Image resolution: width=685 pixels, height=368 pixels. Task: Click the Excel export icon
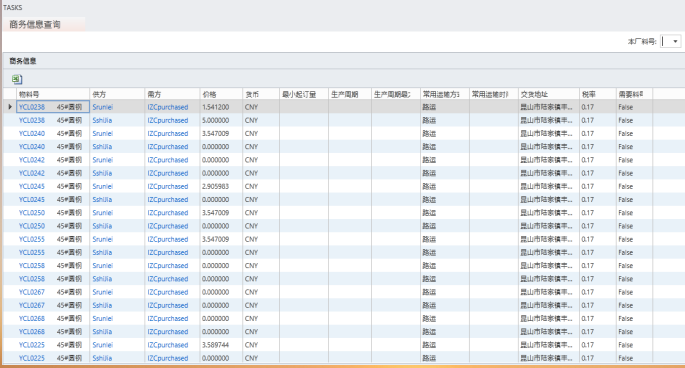[17, 79]
